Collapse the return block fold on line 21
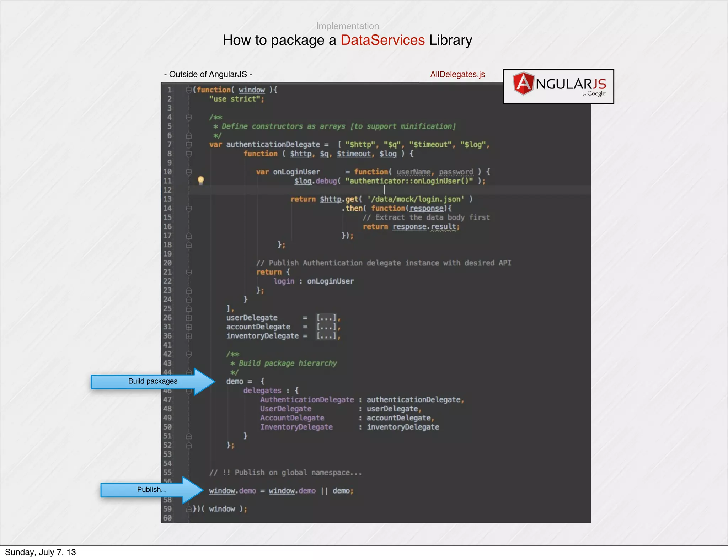Screen dimensions: 728x560 189,272
